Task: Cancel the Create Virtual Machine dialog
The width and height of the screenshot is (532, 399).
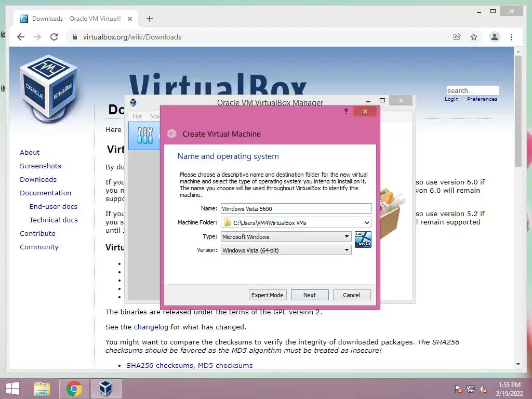Action: (351, 295)
